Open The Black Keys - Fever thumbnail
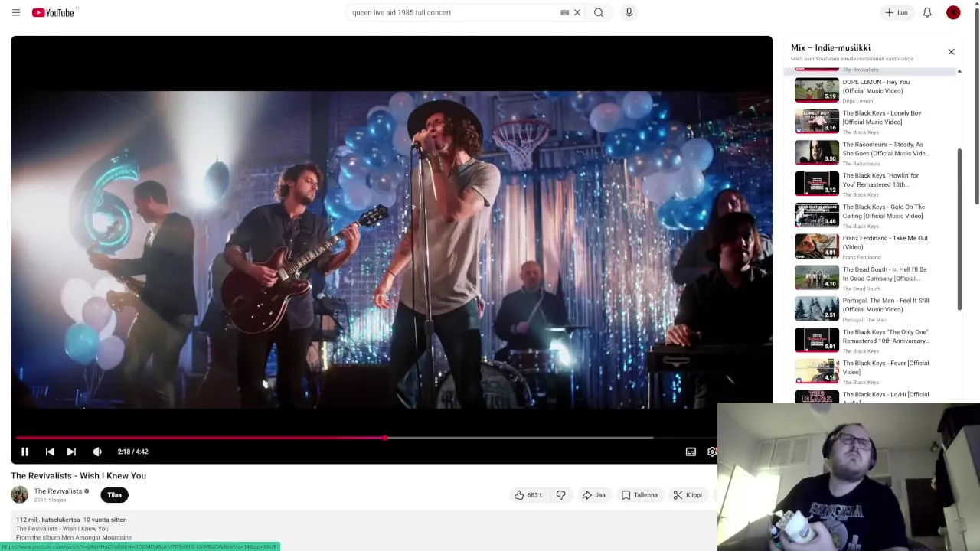 817,371
